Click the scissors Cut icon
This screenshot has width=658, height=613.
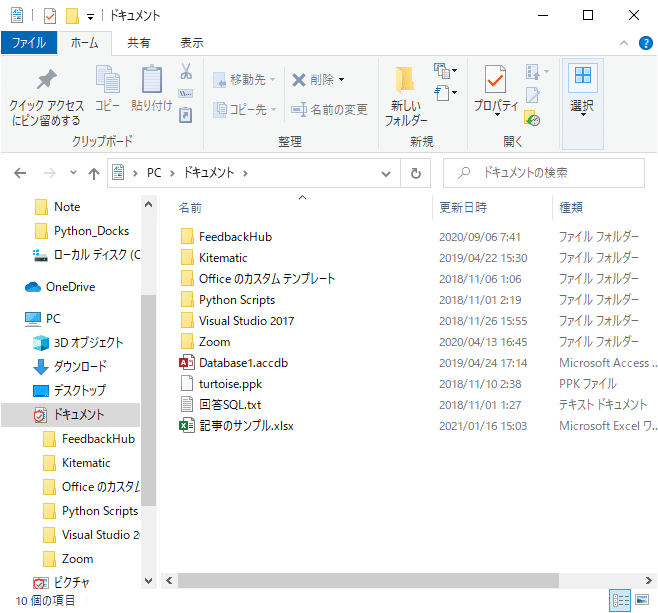186,71
